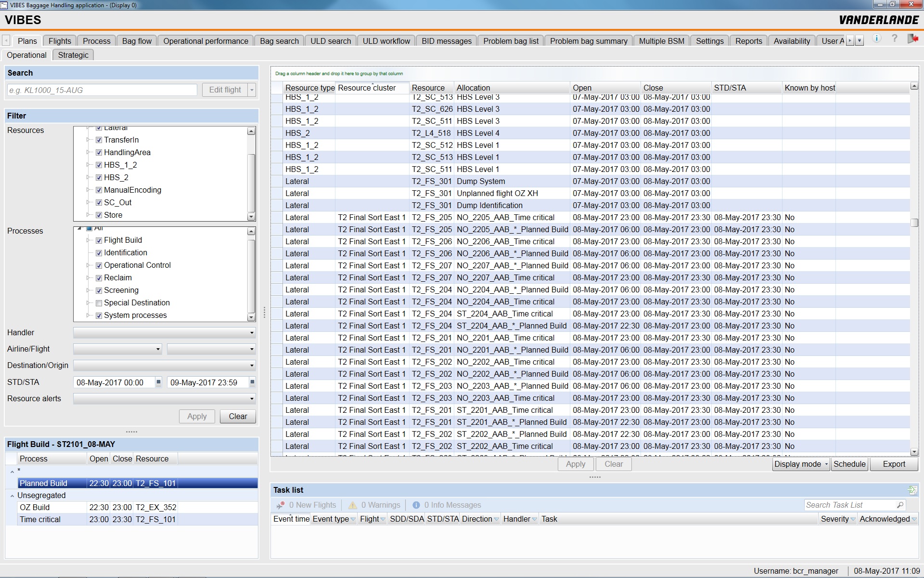Click the Search Task List magnifier icon
924x578 pixels.
[900, 505]
